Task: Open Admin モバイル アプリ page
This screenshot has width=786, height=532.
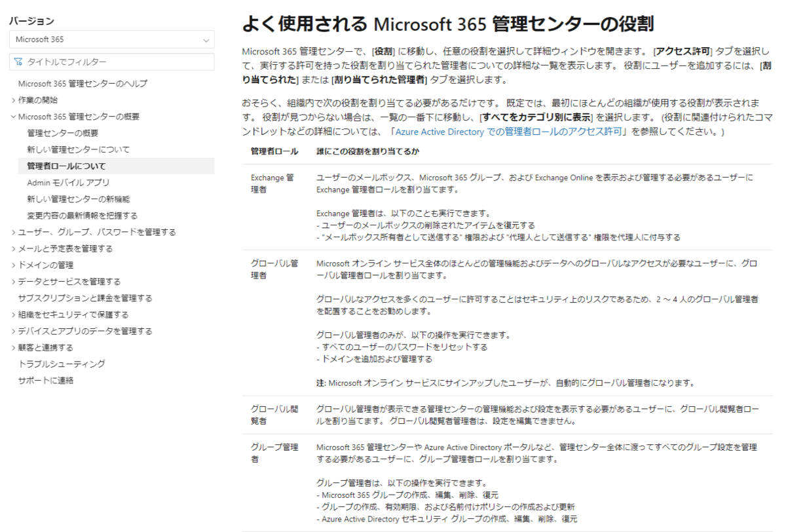Action: coord(68,183)
